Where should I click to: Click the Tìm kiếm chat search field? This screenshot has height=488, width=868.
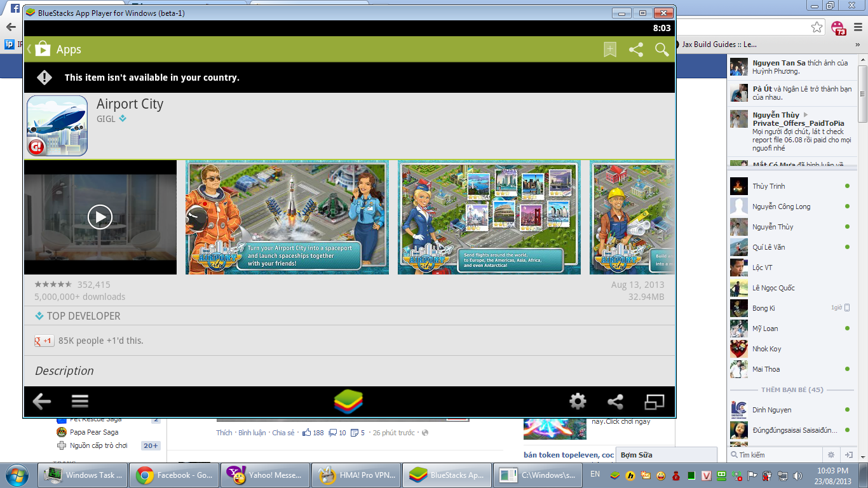(x=775, y=455)
